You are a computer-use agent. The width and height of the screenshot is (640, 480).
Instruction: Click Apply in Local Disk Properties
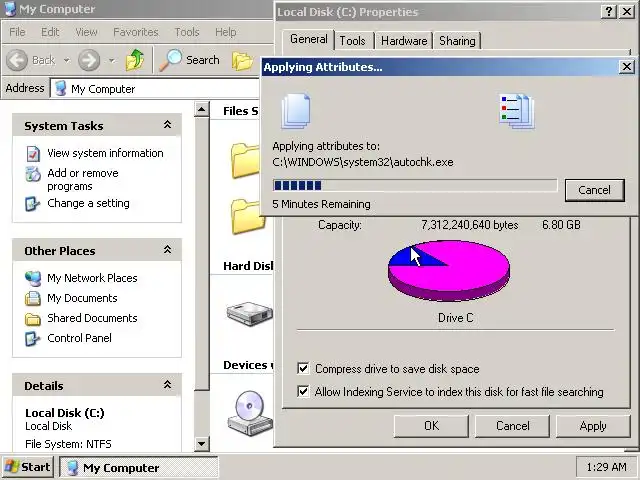click(x=593, y=426)
